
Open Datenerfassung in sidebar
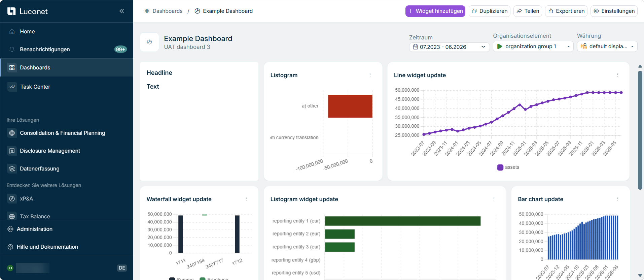click(x=67, y=168)
